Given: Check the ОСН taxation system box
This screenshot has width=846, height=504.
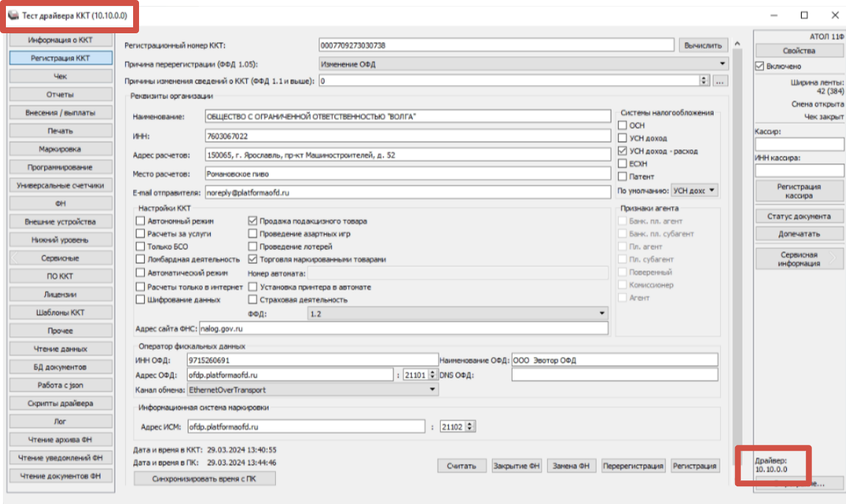Looking at the screenshot, I should click(x=622, y=126).
